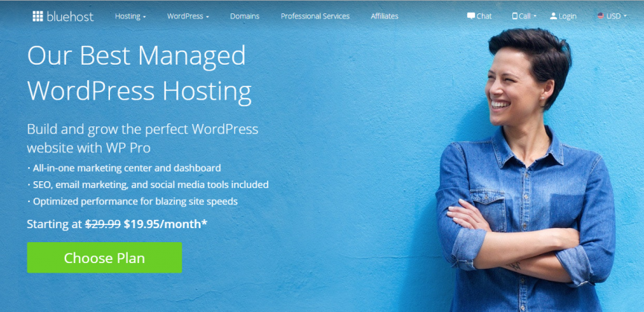
Task: Click the phone icon next to Call
Action: click(x=515, y=16)
